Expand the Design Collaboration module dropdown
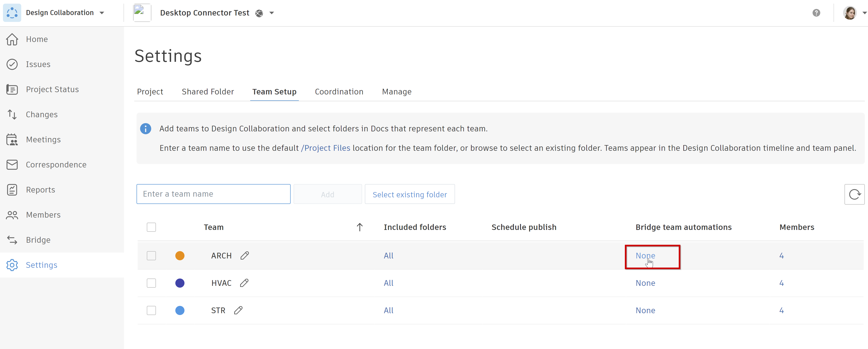The image size is (868, 349). [102, 13]
